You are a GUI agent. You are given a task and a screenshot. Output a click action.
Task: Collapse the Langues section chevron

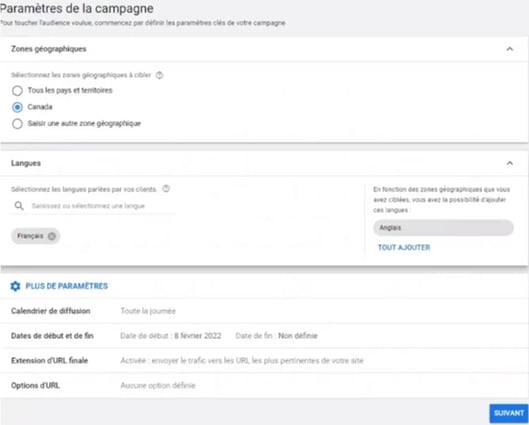509,163
